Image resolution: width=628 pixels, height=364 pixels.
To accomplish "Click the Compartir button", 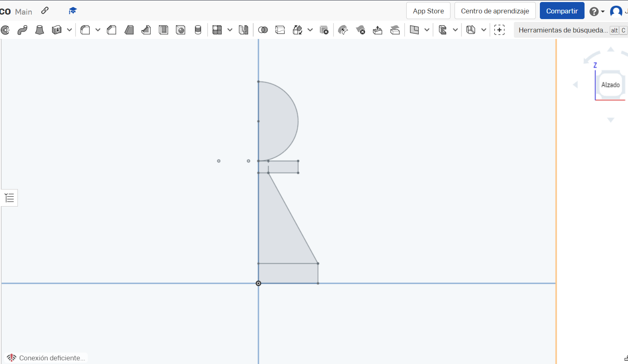I will tap(562, 11).
